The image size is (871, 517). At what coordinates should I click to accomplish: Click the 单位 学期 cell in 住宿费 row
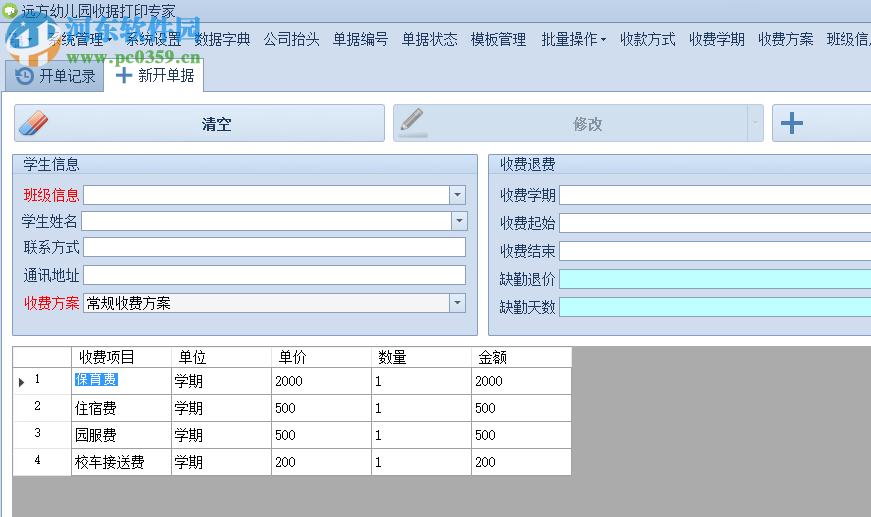click(x=221, y=408)
